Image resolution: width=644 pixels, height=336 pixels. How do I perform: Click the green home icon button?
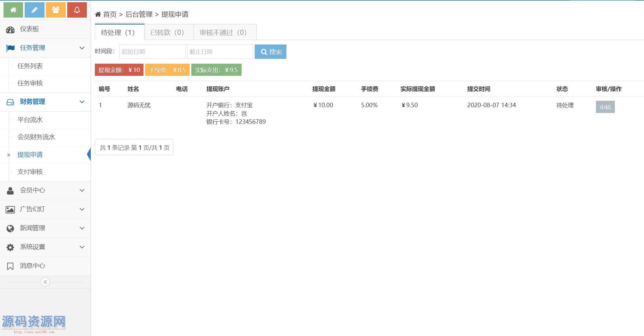pos(13,10)
